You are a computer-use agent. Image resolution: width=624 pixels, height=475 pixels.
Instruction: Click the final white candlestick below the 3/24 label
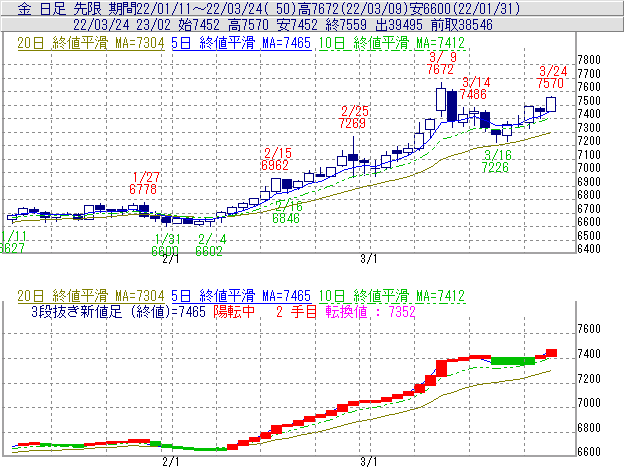551,104
